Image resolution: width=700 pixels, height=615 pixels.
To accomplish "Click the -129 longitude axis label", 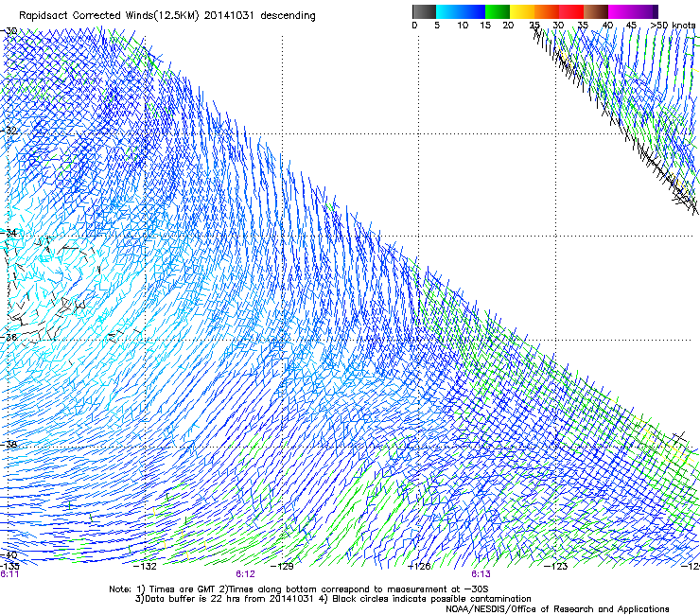I will click(282, 567).
